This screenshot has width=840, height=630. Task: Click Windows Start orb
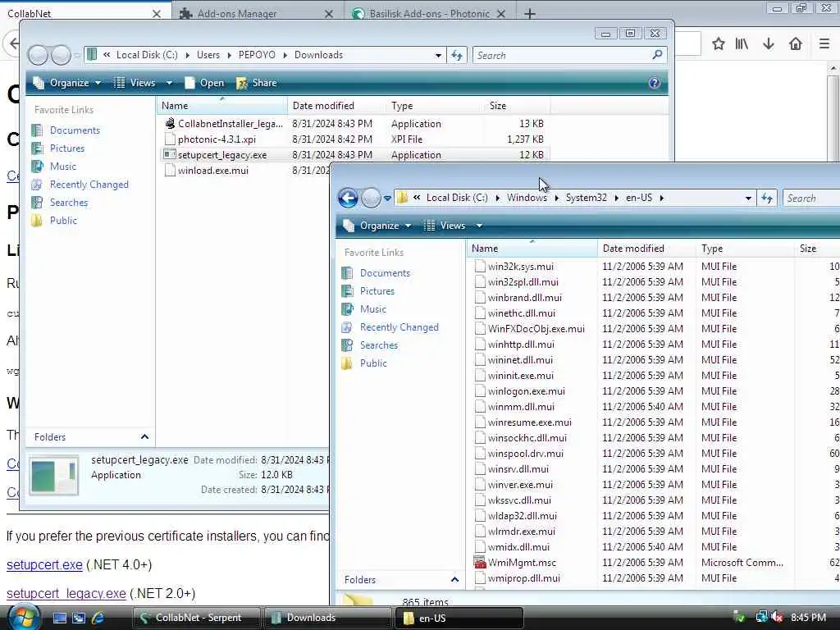(x=22, y=617)
